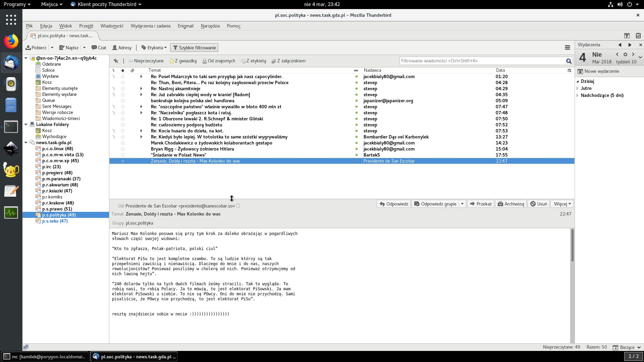Toggle the Z załącznikiem attachment filter
Screen dimensions: 644x362
[288, 61]
